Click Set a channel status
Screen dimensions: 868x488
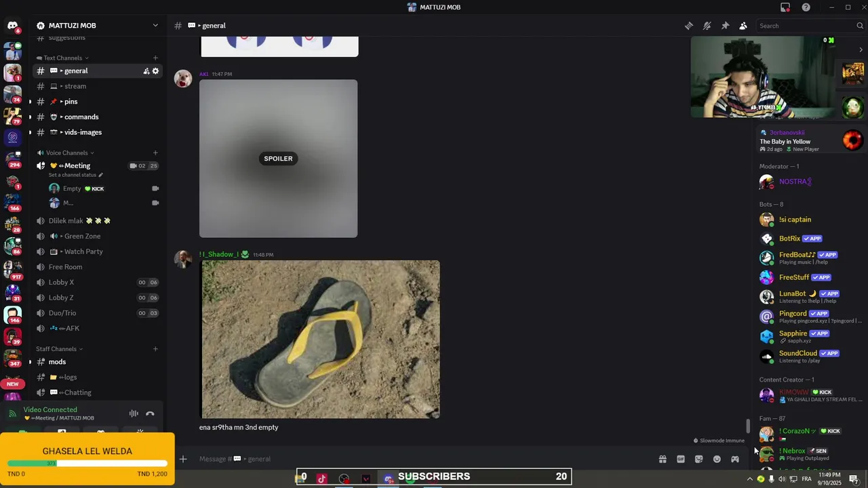76,175
